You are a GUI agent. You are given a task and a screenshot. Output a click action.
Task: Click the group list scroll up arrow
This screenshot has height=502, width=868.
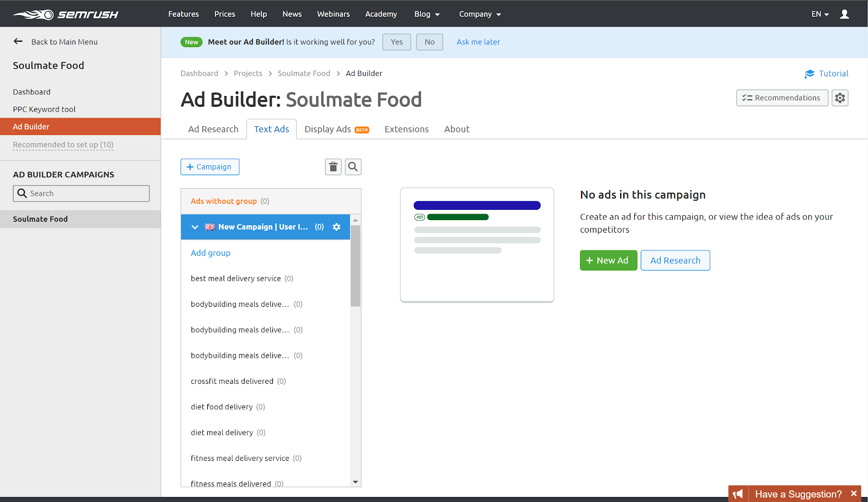tap(355, 220)
